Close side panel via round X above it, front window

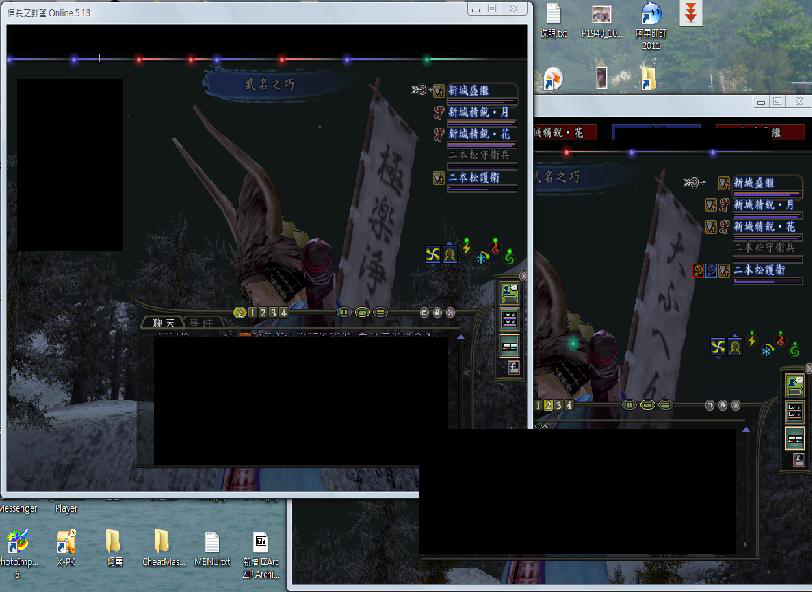pos(523,276)
